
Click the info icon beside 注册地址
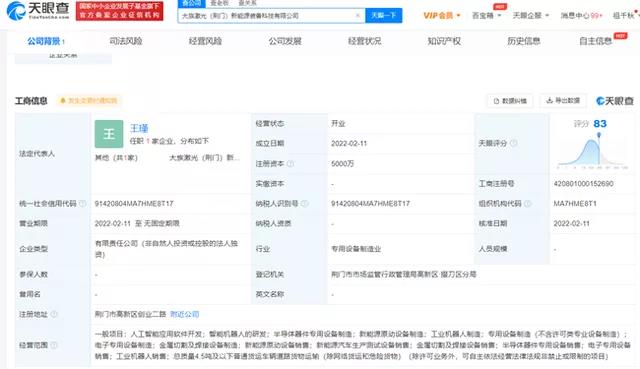point(54,314)
